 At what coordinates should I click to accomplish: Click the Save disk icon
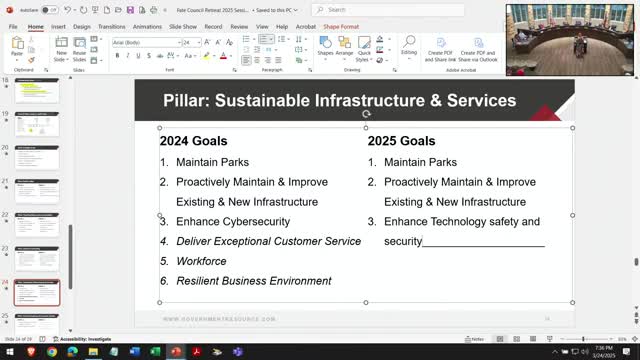coord(130,10)
